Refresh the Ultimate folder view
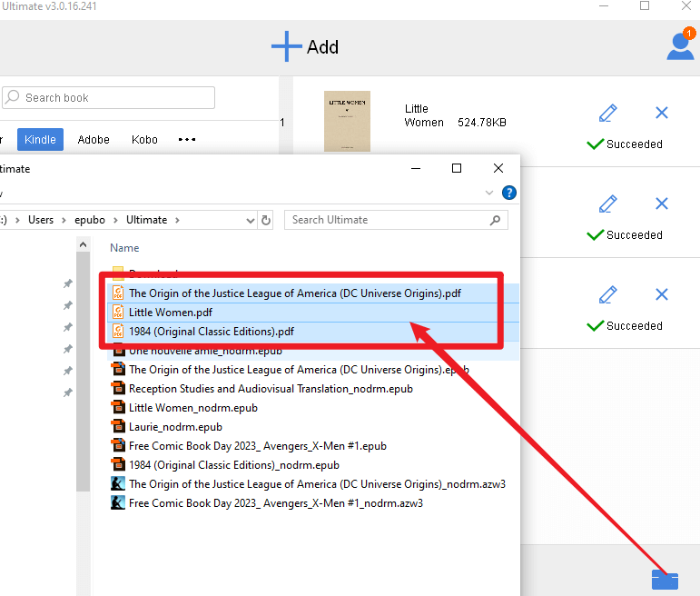700x596 pixels. click(266, 220)
